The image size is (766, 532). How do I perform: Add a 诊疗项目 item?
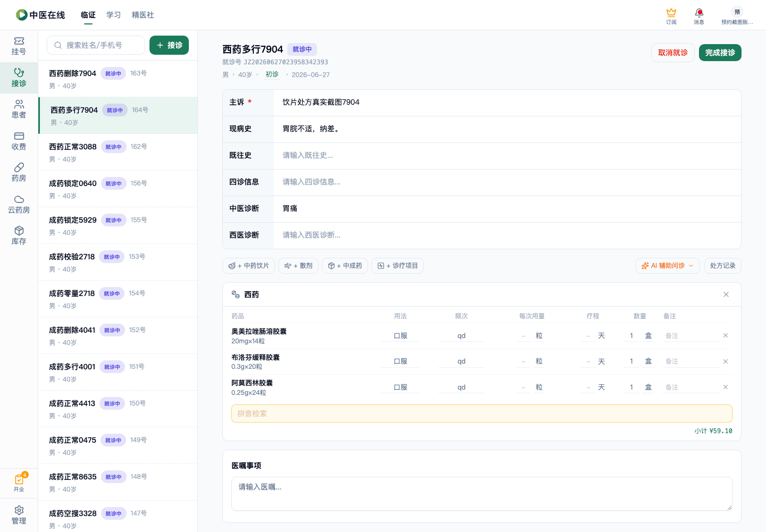397,266
